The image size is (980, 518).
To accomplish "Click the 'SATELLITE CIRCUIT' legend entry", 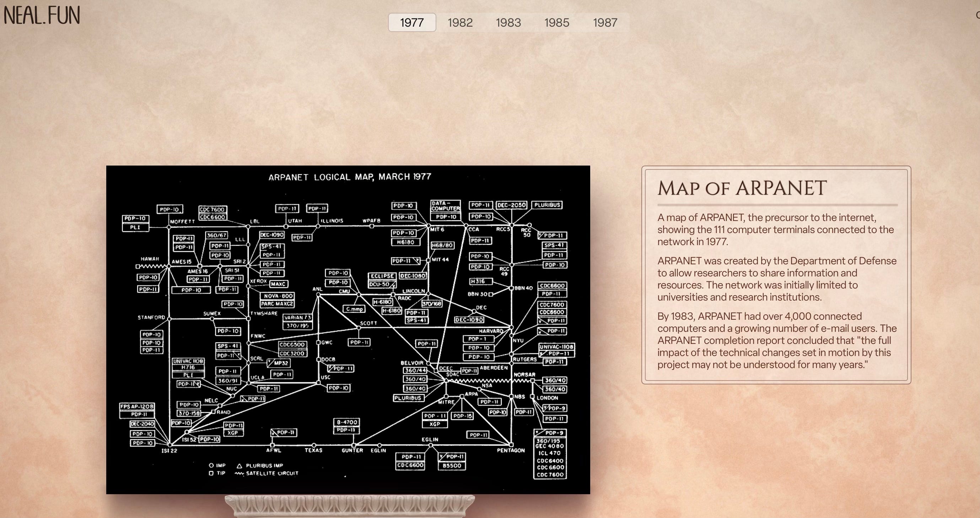I will [x=267, y=474].
